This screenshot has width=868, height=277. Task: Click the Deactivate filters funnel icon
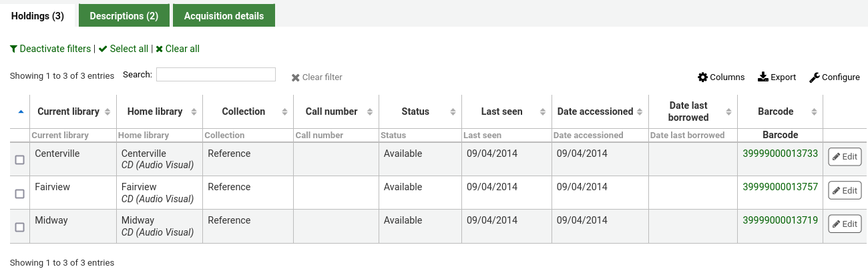pyautogui.click(x=14, y=49)
